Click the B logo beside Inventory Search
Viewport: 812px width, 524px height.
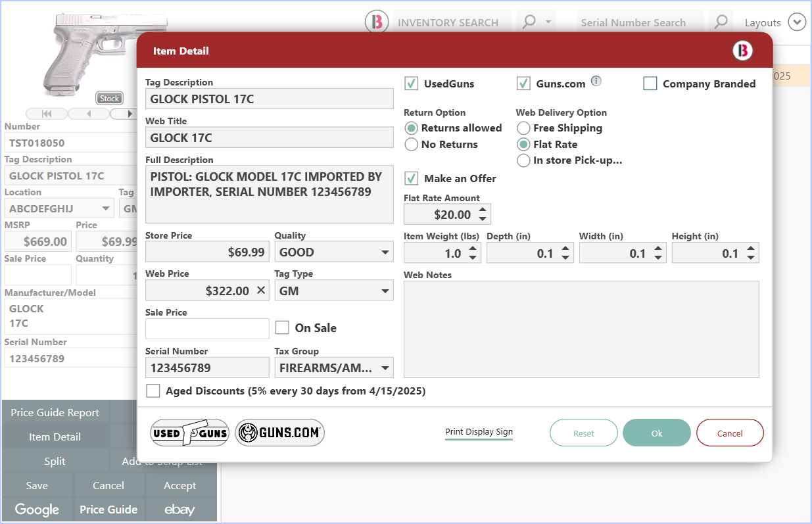pos(377,22)
